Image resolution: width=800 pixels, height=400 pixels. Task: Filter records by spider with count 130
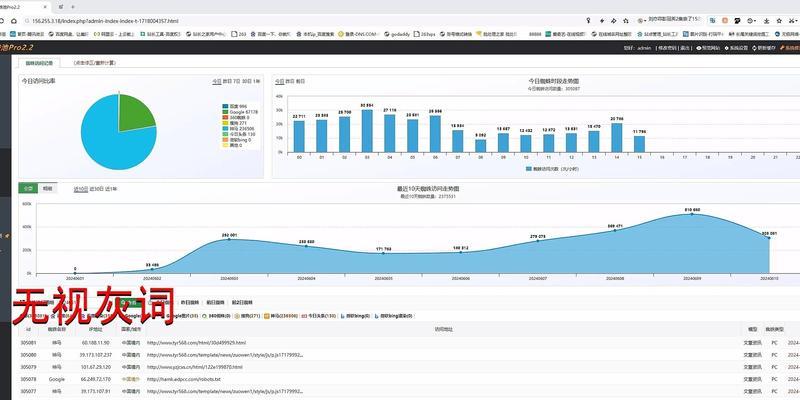pyautogui.click(x=319, y=316)
